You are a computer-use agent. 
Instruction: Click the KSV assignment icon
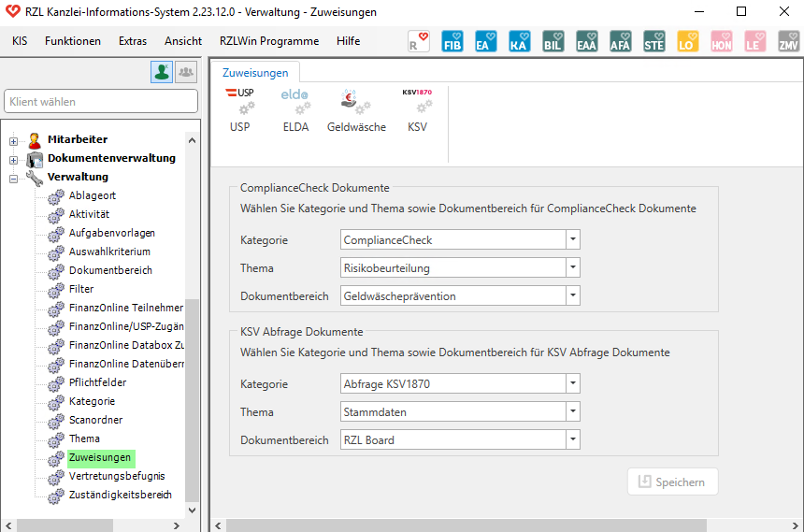pyautogui.click(x=417, y=109)
